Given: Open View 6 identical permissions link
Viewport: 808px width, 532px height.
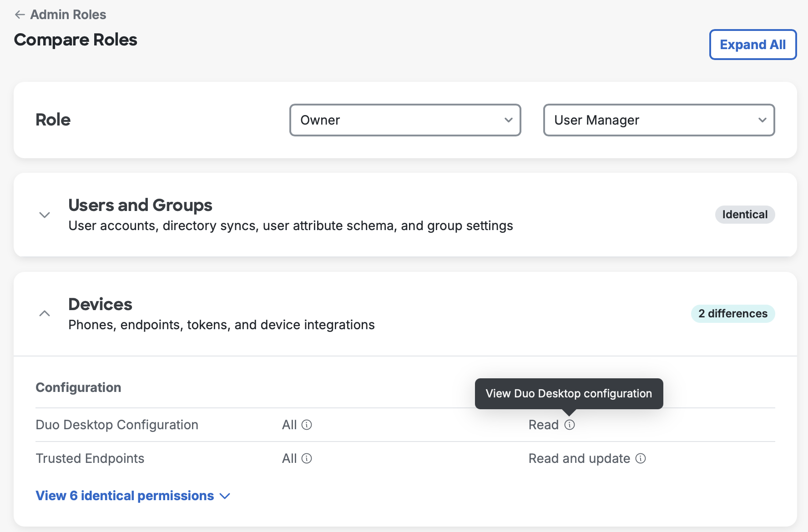Looking at the screenshot, I should tap(124, 496).
